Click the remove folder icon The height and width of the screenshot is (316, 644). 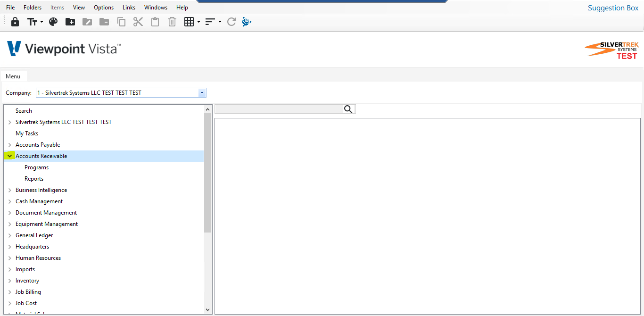point(104,22)
